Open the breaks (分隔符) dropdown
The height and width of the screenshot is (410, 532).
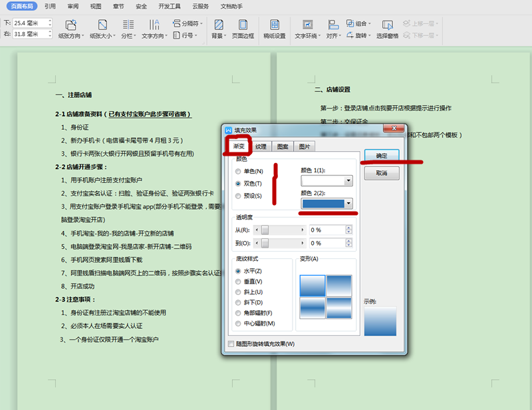pyautogui.click(x=188, y=23)
